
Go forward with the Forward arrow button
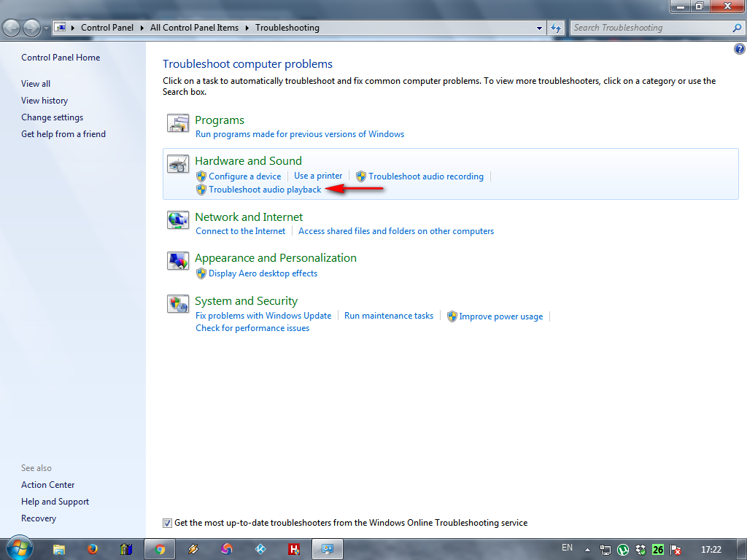[x=31, y=28]
